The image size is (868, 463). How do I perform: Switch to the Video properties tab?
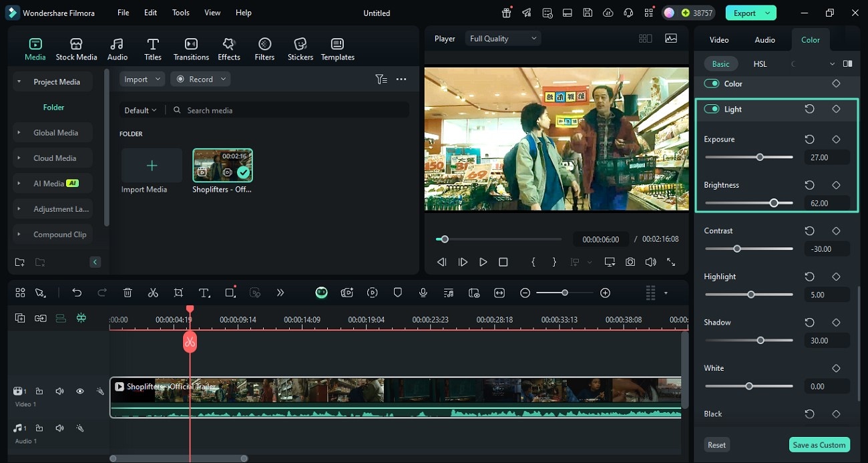[719, 39]
